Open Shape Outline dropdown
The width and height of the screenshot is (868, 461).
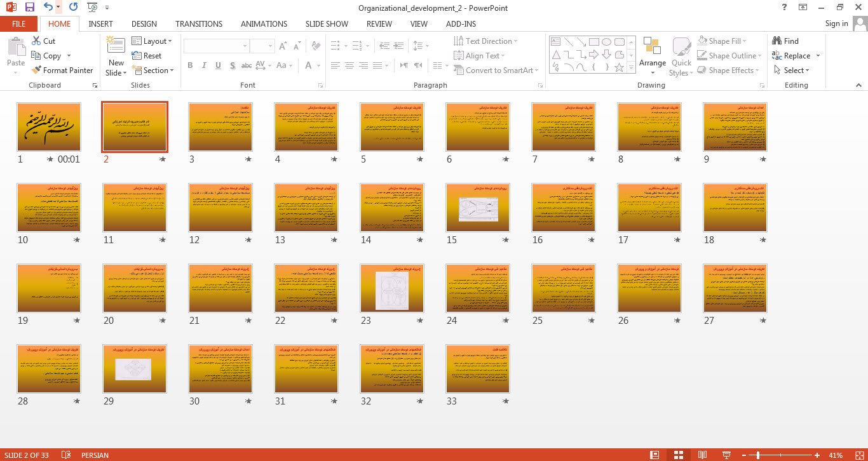[x=730, y=56]
